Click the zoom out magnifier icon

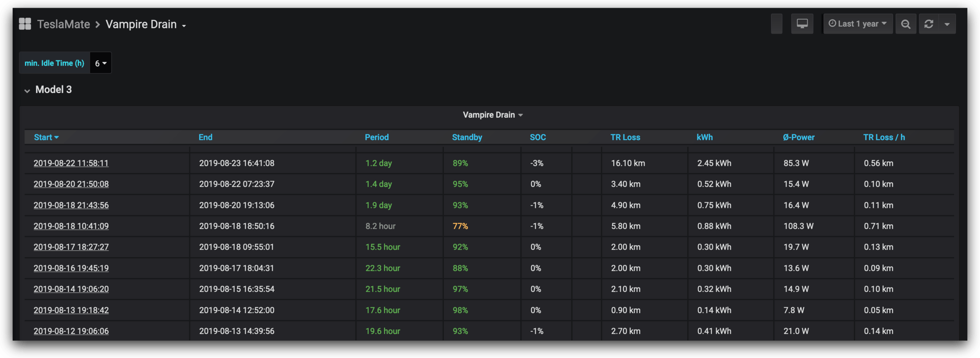point(905,24)
